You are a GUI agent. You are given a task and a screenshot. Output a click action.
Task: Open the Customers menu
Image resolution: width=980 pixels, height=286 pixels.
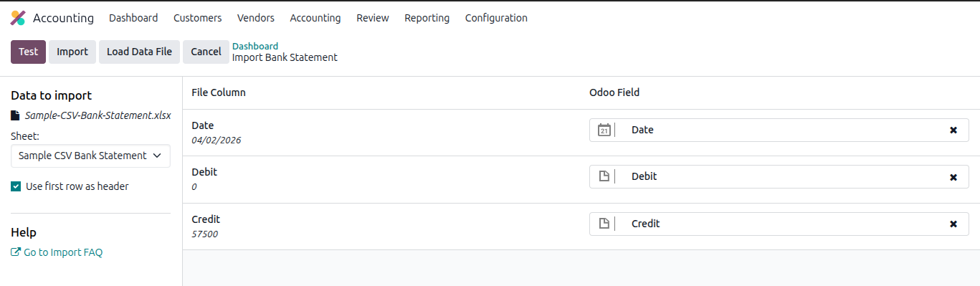[x=197, y=18]
